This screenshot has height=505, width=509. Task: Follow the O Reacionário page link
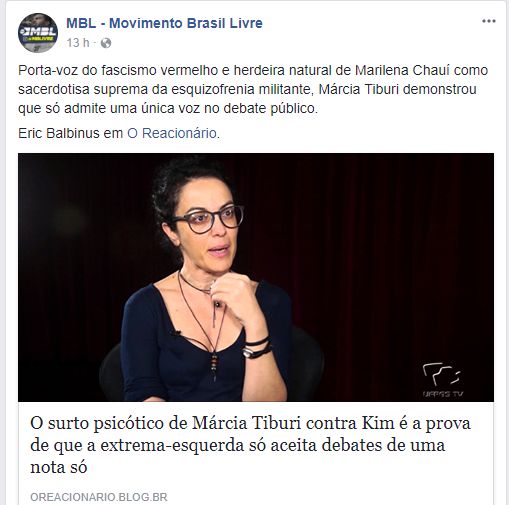(x=172, y=133)
